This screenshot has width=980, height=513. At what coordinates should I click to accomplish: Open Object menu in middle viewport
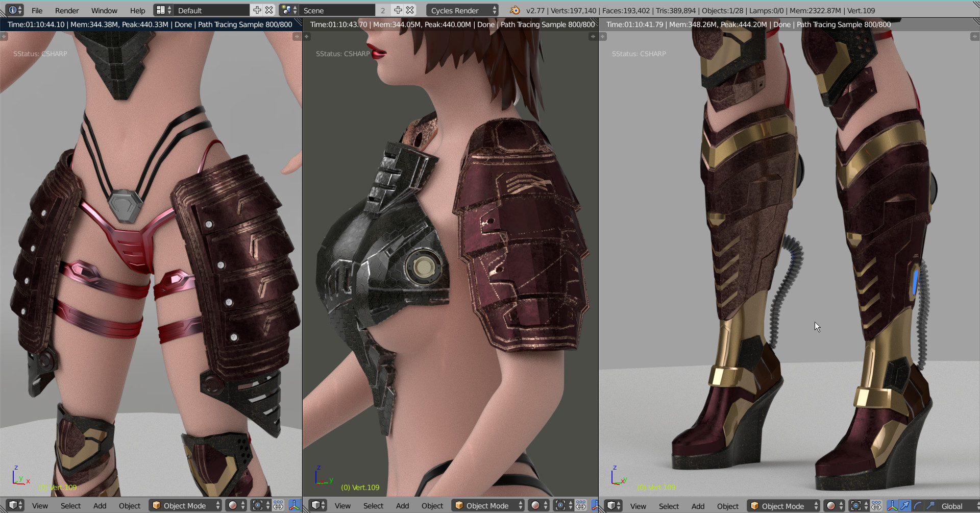[432, 505]
